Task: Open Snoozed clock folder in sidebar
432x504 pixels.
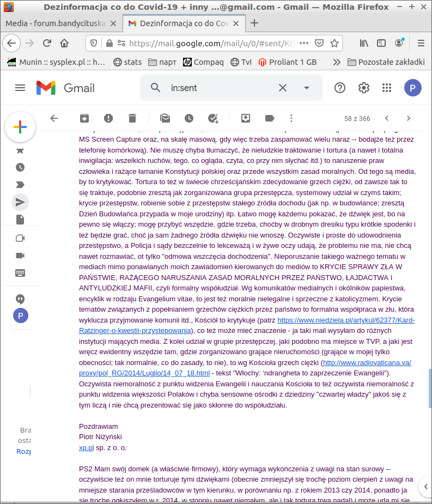Action: coord(20,167)
